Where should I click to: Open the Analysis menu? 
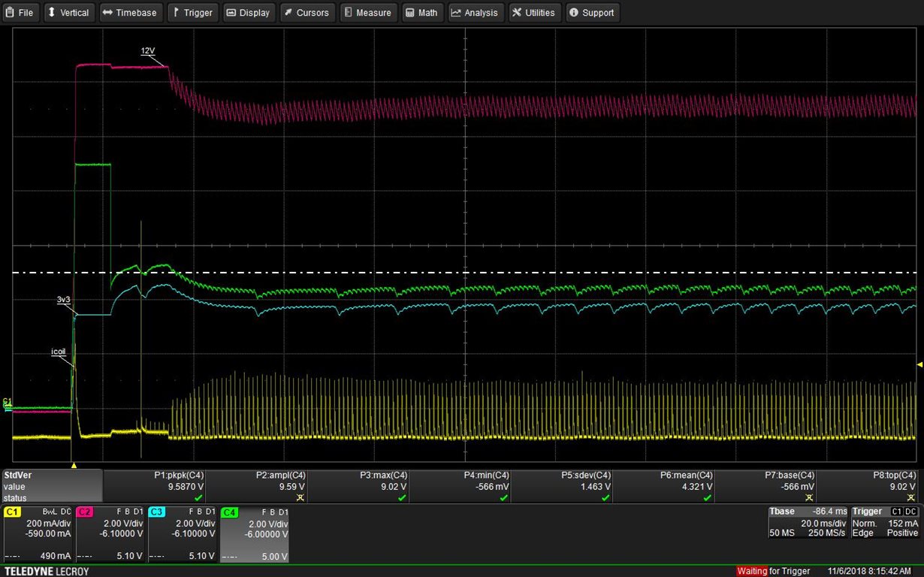click(x=475, y=13)
